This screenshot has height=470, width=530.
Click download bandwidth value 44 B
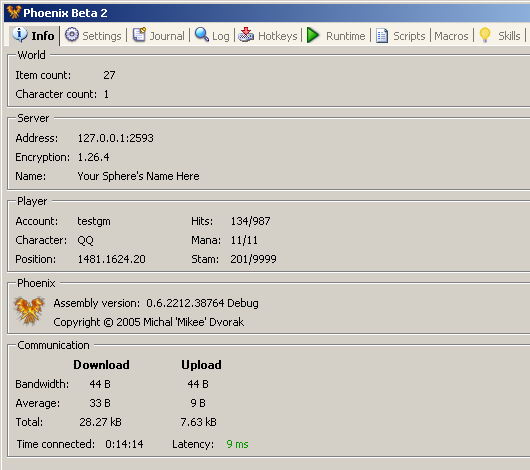click(100, 384)
